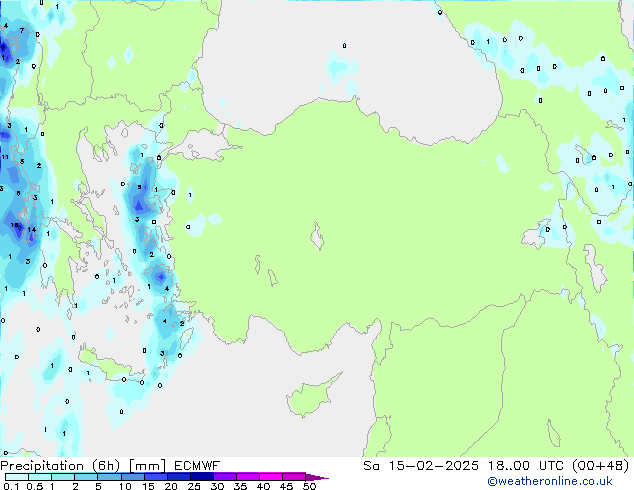Pick the 15–20 mm legend color swatch
The height and width of the screenshot is (490, 634).
pos(156,477)
